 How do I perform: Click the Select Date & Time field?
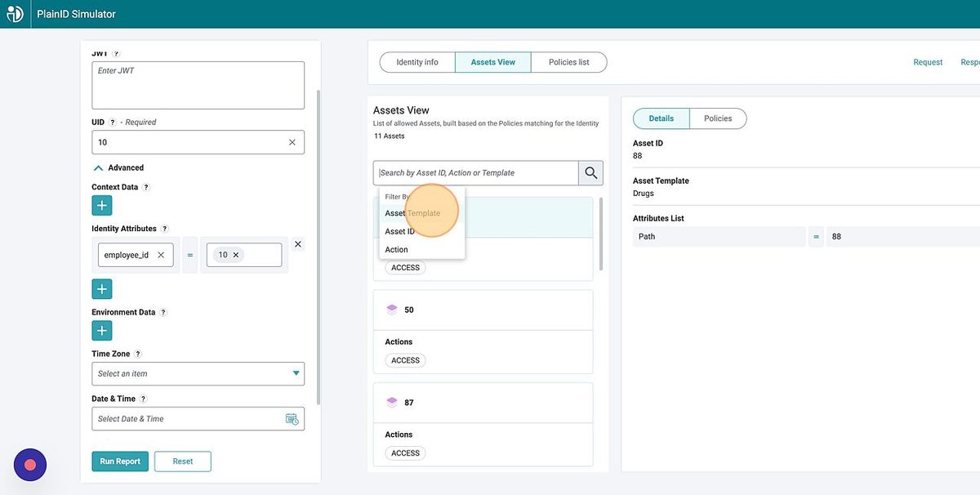pyautogui.click(x=198, y=418)
